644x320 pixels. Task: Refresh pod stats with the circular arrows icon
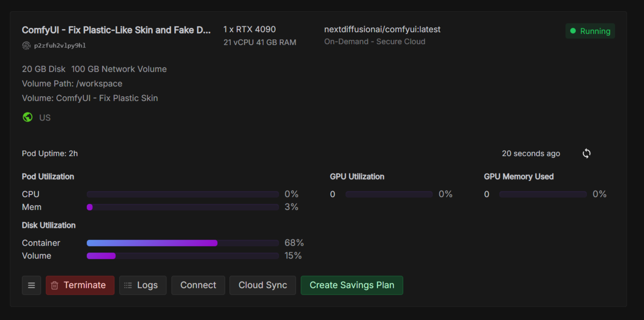[587, 153]
